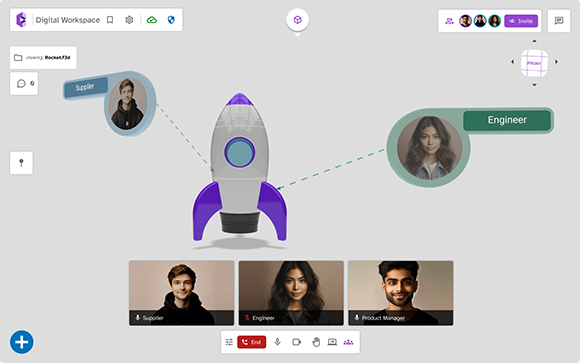Click the comment bubble icon on the left
580x363 pixels.
(21, 84)
